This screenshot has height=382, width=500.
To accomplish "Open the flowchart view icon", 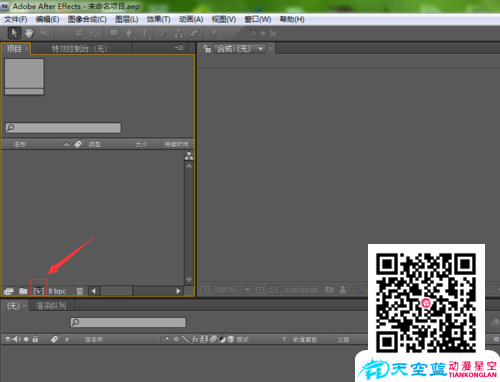I will coord(189,156).
